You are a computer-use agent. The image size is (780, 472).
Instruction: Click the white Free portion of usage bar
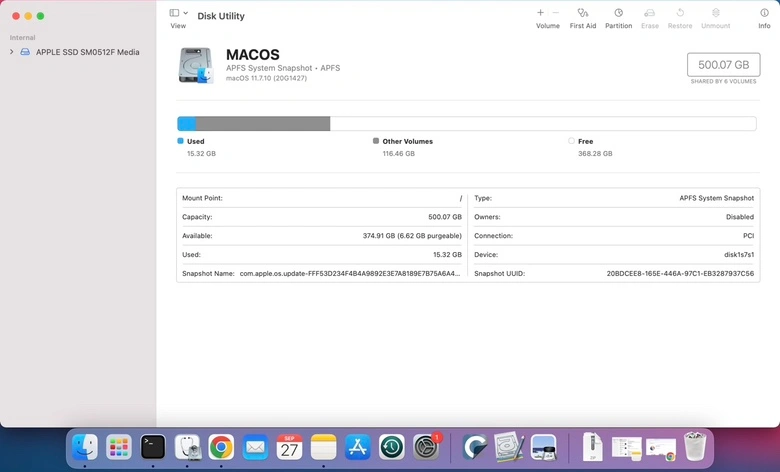click(x=543, y=123)
